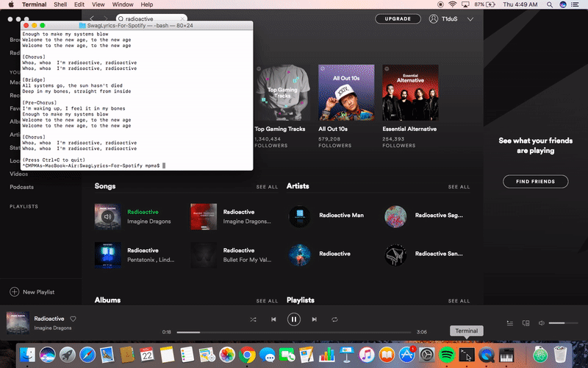588x368 pixels.
Task: Open Siri from the menu bar
Action: coord(562,4)
